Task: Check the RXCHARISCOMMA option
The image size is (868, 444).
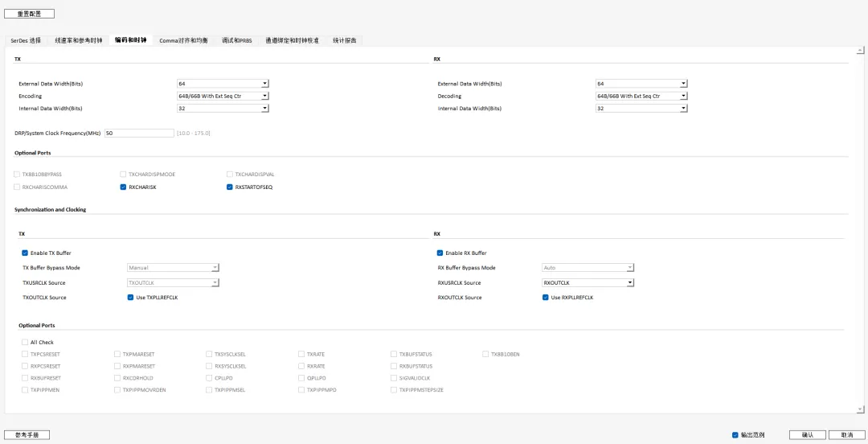Action: (x=17, y=187)
